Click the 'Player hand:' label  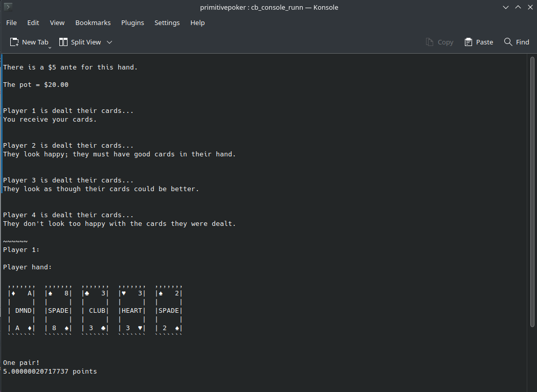click(x=28, y=267)
